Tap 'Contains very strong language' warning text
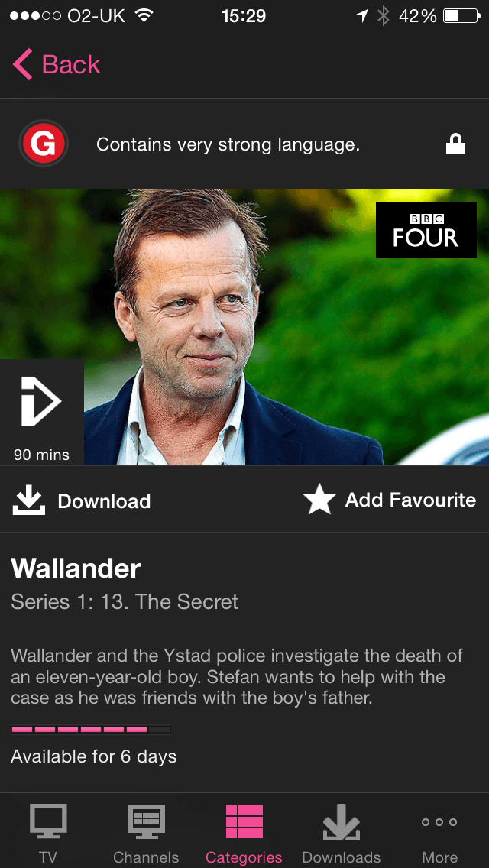 [x=228, y=145]
